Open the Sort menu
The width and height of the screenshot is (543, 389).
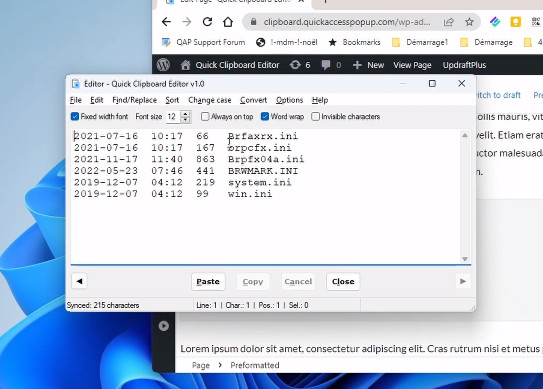(172, 100)
